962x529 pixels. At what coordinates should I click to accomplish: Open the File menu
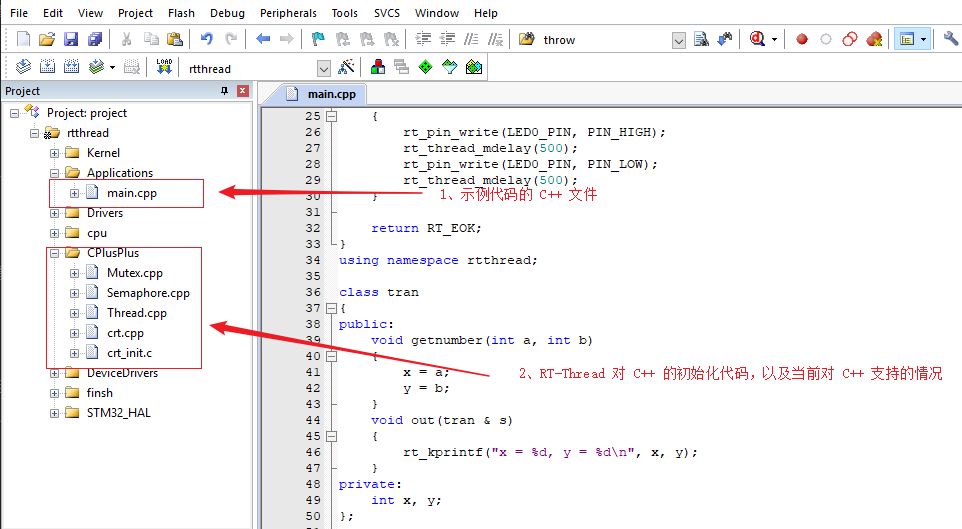pyautogui.click(x=19, y=13)
